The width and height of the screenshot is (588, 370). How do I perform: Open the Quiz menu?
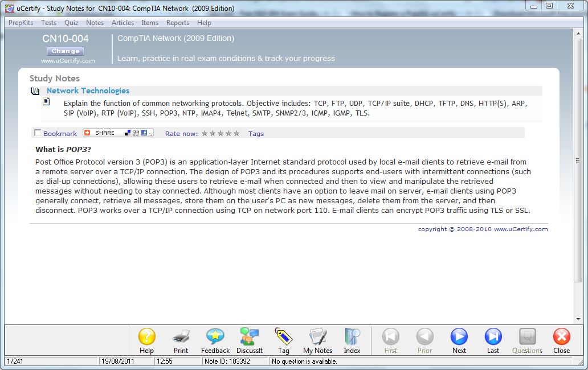coord(71,23)
